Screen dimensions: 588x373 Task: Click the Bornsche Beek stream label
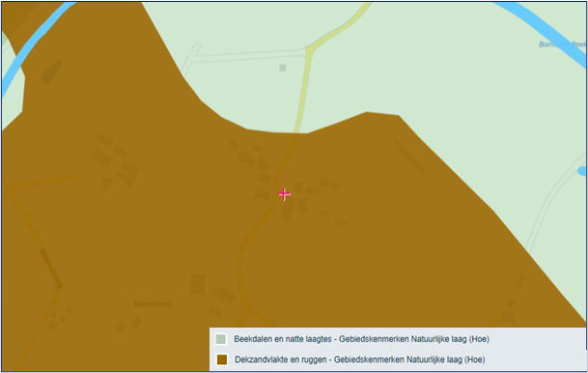(x=562, y=44)
